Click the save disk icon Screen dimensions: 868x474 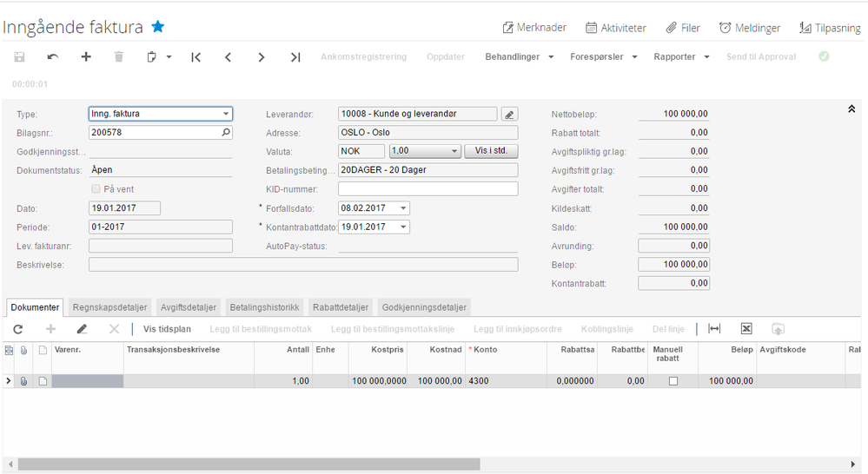19,56
